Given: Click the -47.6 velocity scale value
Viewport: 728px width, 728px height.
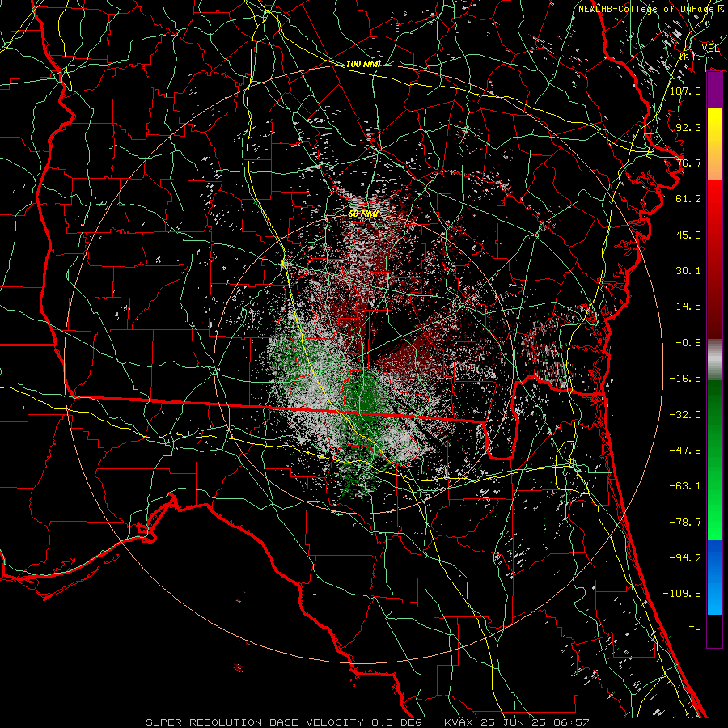Looking at the screenshot, I should coord(685,451).
